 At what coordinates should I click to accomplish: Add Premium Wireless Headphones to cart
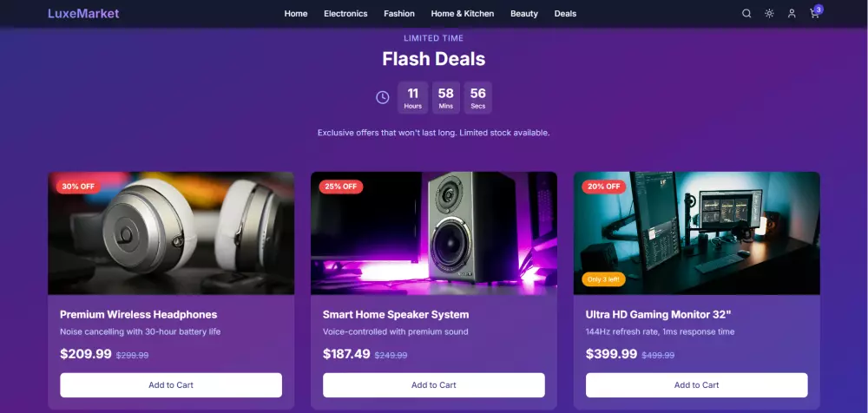[x=171, y=384]
